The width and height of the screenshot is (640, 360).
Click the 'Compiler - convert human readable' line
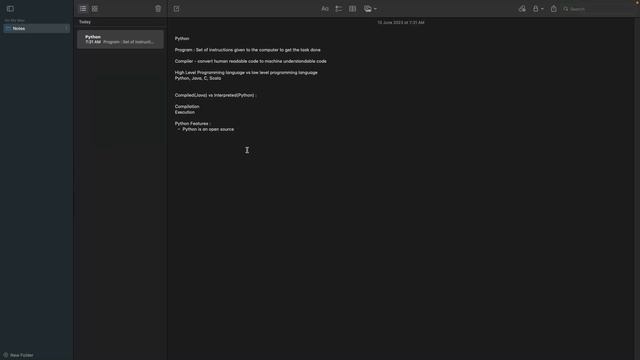(251, 61)
